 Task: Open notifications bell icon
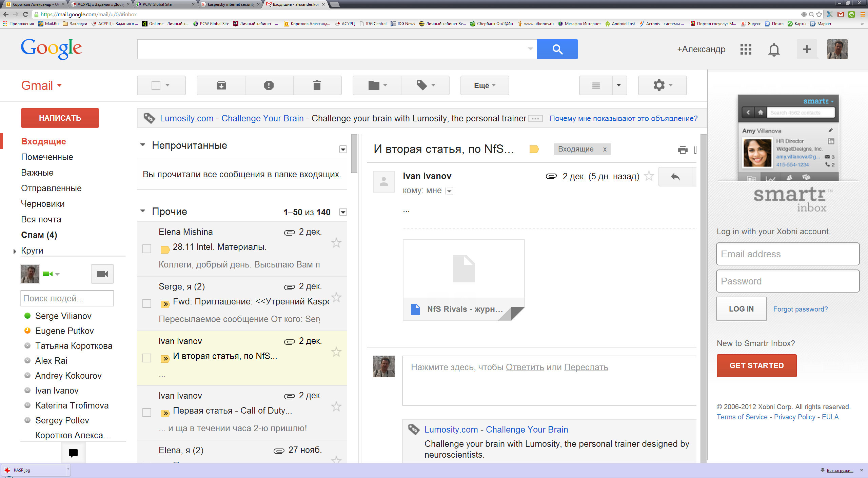point(774,49)
